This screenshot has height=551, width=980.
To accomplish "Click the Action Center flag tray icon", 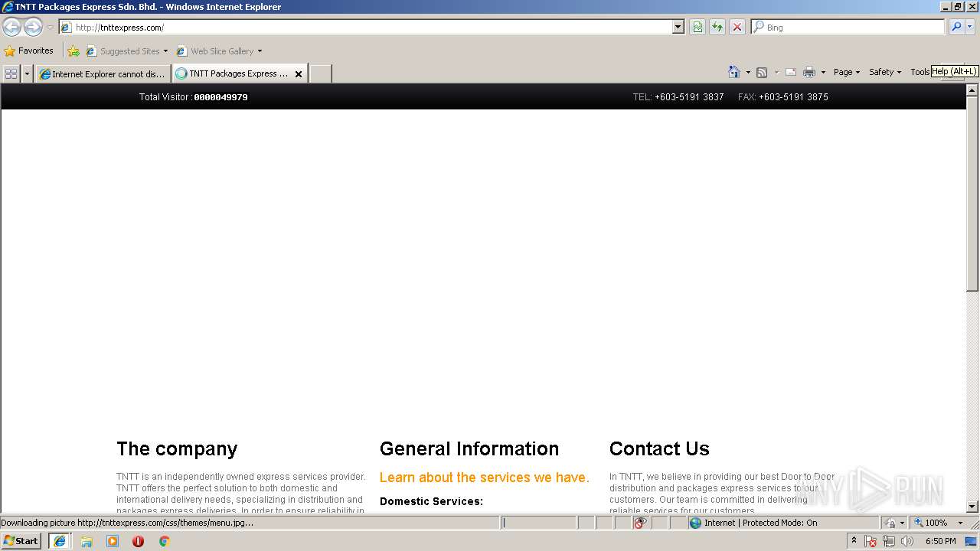I will 871,541.
